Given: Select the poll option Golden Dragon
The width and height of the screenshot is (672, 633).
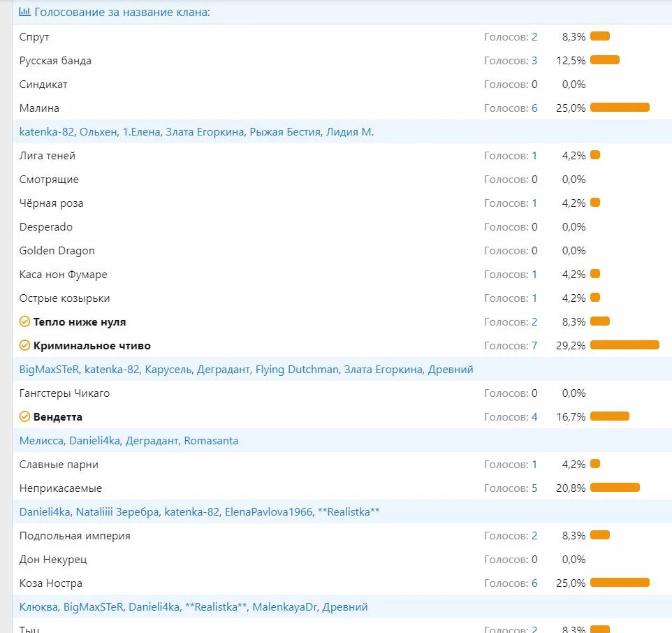Looking at the screenshot, I should click(x=57, y=251).
